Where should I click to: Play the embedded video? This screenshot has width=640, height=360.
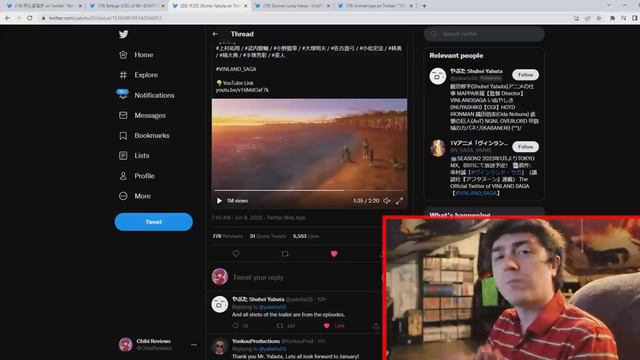(219, 201)
